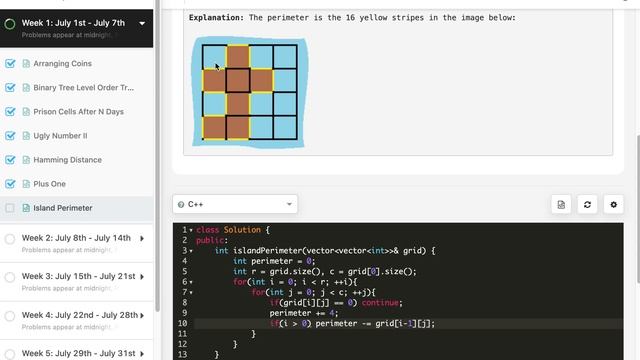Click the 'perimeter += 4;' code line

(x=304, y=313)
